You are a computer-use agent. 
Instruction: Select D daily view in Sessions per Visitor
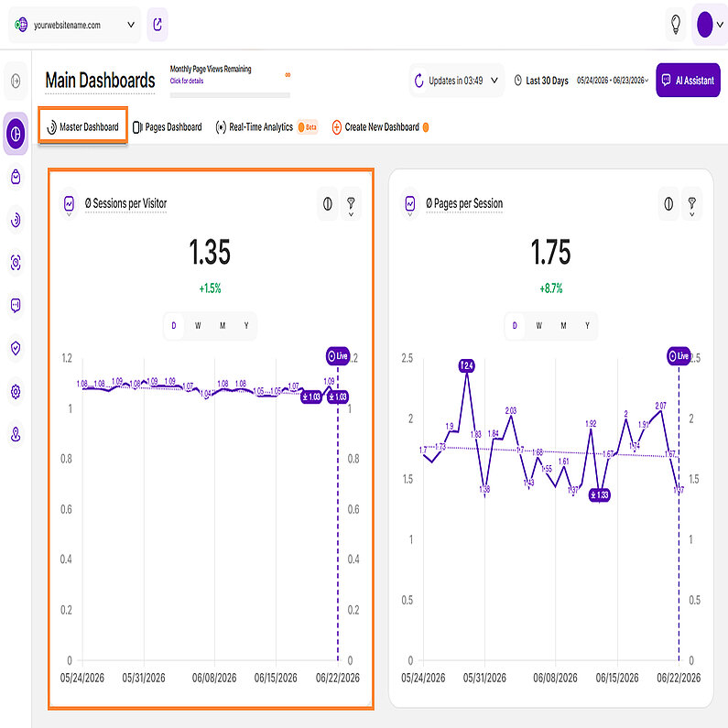coord(174,325)
